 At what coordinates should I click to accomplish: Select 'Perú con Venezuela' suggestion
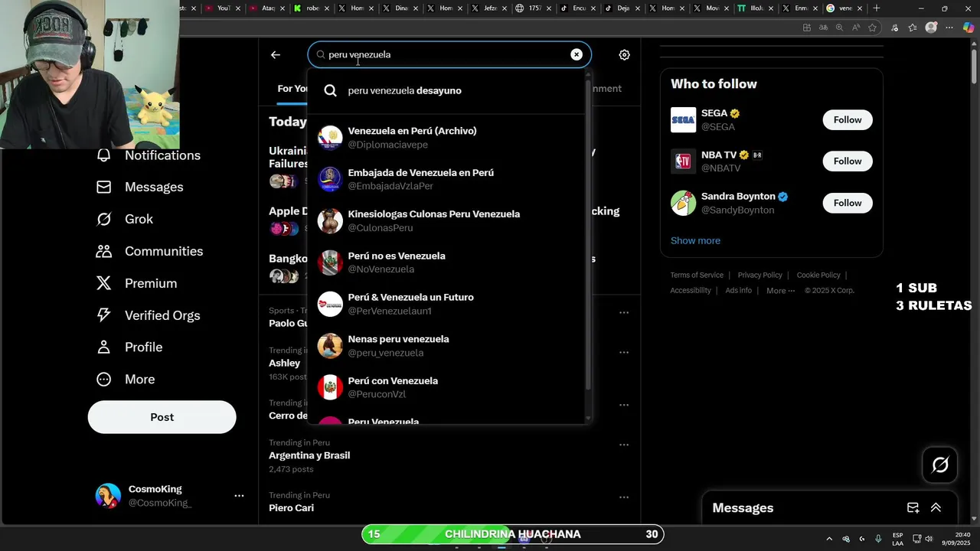448,387
